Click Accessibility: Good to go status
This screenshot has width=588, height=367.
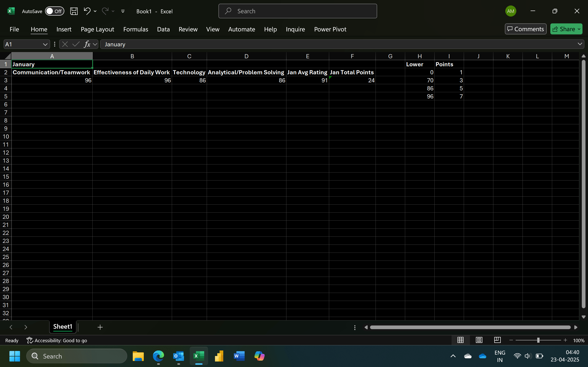[57, 340]
